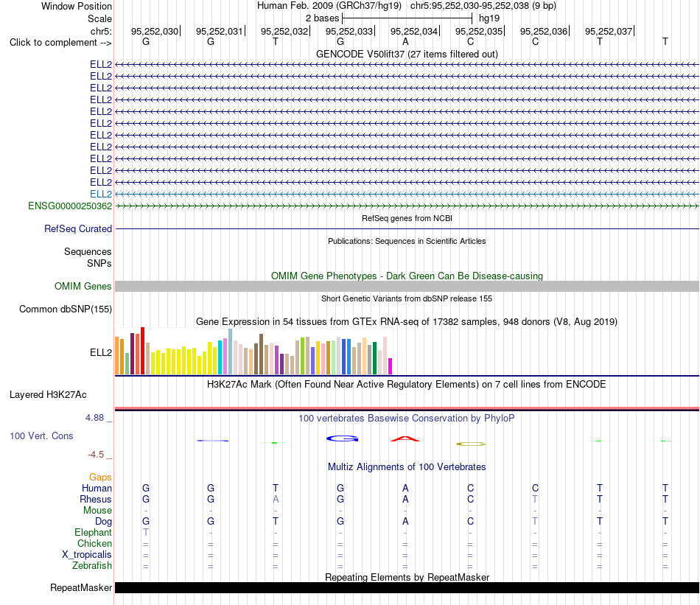Click the olive C conservation logo letter
This screenshot has width=700, height=605.
(471, 444)
